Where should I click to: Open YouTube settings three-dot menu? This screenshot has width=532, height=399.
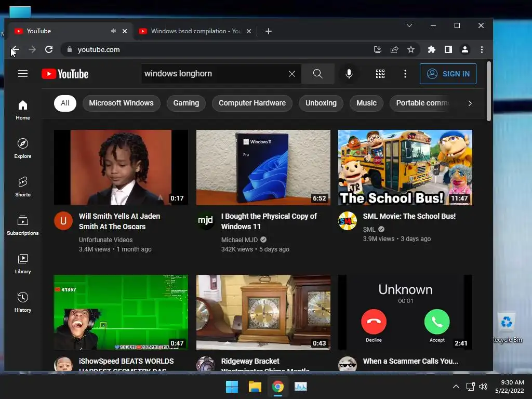click(405, 74)
